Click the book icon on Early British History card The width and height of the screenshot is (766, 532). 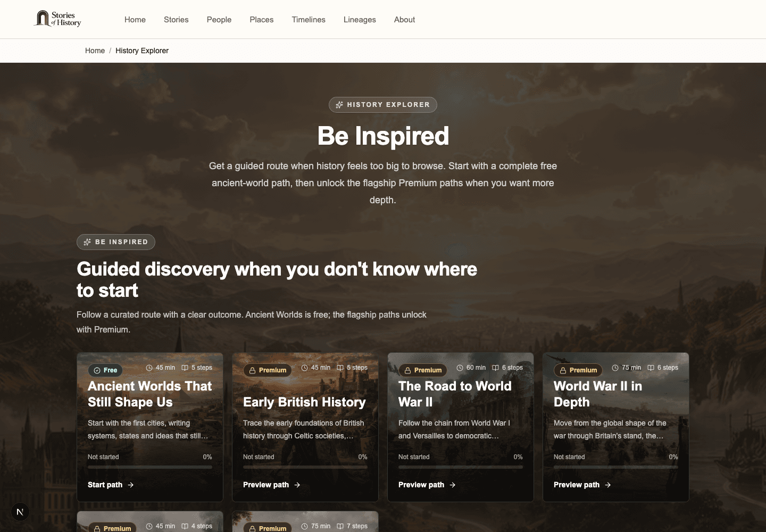340,368
